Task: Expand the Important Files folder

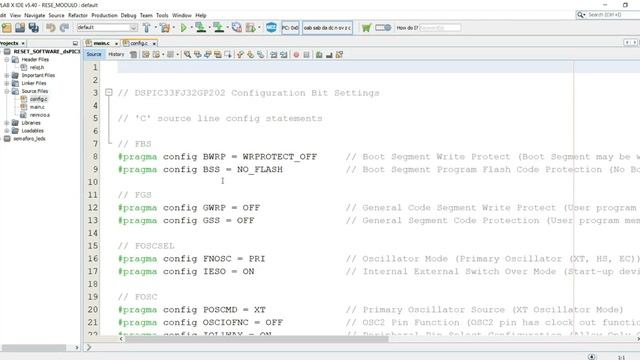Action: (7, 76)
